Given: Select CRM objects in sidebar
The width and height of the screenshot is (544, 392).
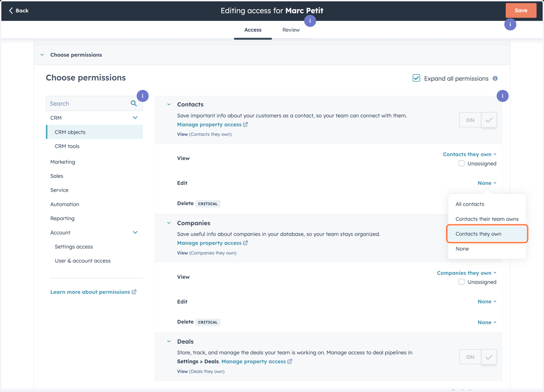Looking at the screenshot, I should click(x=94, y=132).
